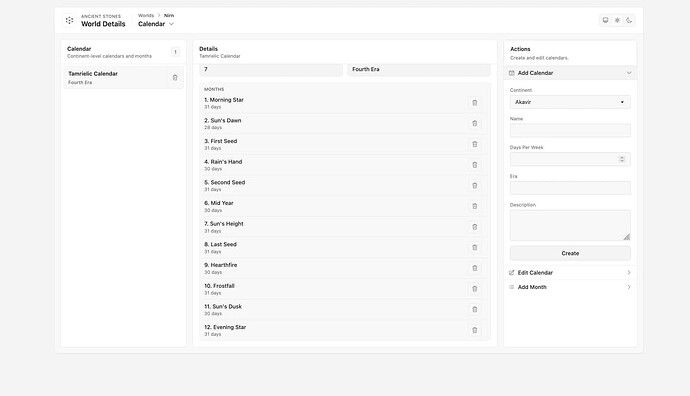The image size is (690, 396).
Task: Click the calendar count badge
Action: pos(175,52)
